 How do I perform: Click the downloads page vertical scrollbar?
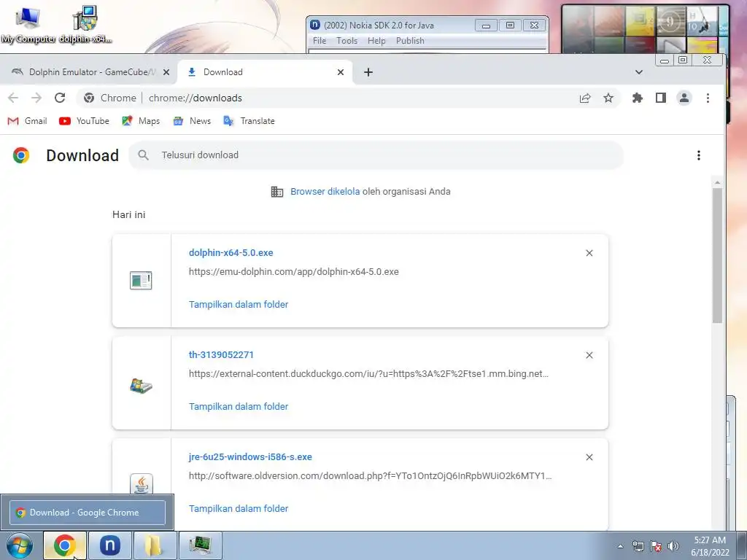(x=718, y=255)
